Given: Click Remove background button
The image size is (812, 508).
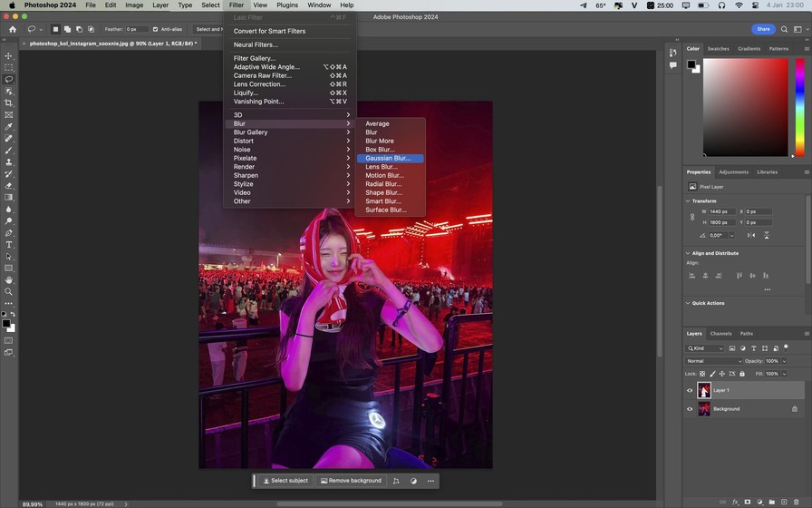Looking at the screenshot, I should tap(351, 481).
